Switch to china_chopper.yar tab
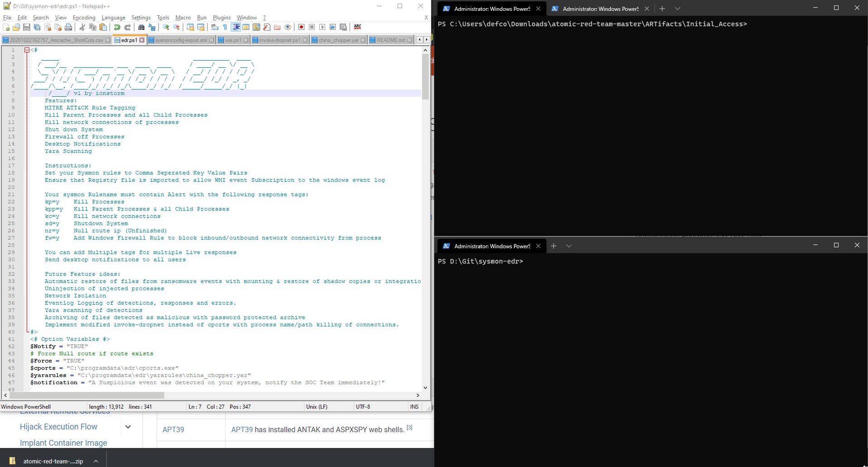 coord(338,40)
